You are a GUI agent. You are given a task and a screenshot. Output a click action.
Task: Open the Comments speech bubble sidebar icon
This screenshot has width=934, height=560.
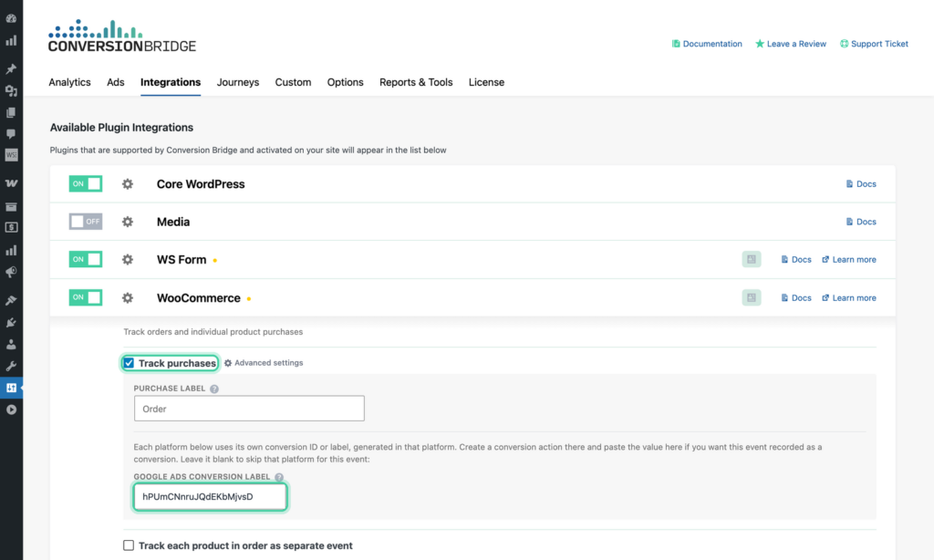[x=11, y=134]
